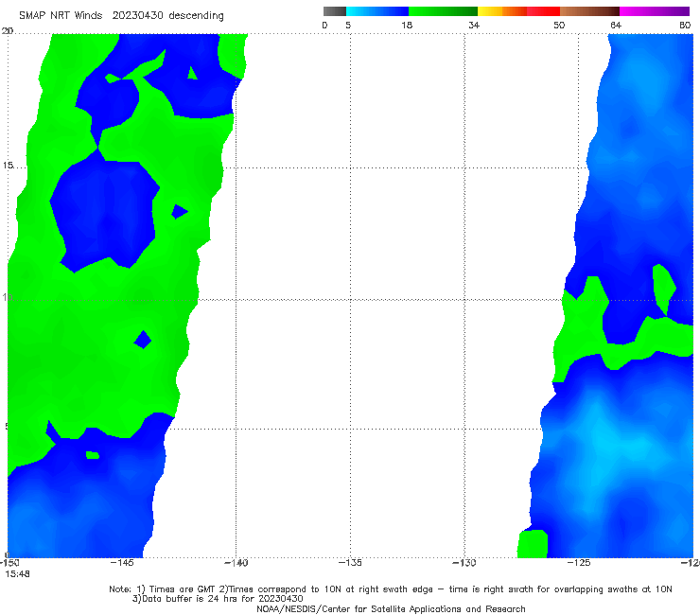Click the gray segment of the color bar
Image resolution: width=700 pixels, height=615 pixels.
pos(335,11)
